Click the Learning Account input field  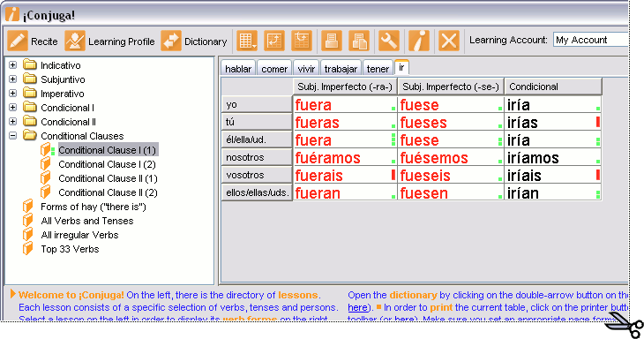tap(591, 40)
